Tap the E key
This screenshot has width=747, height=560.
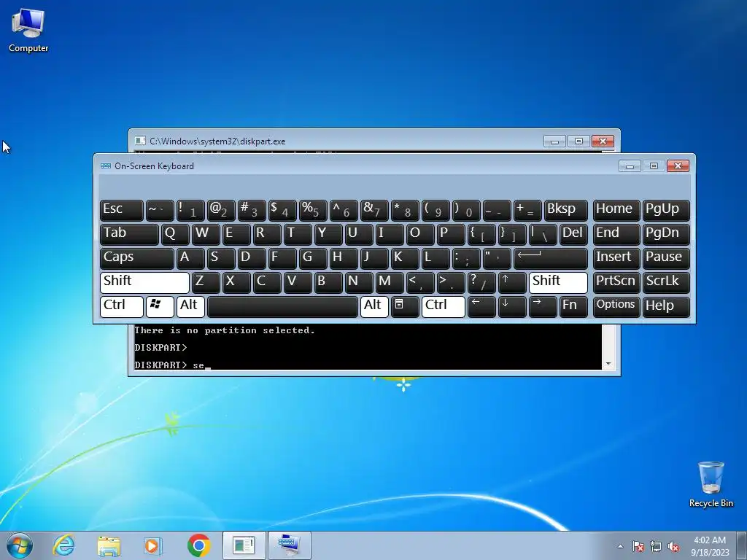click(236, 234)
